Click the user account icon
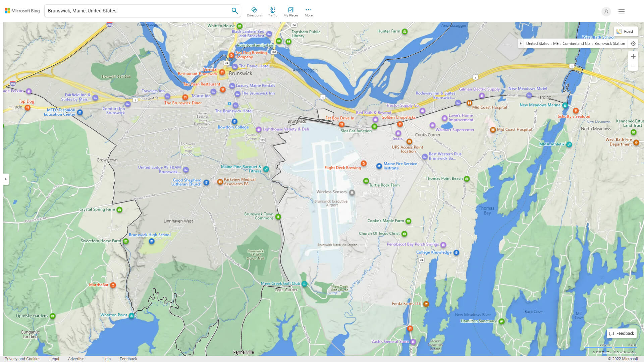Viewport: 644px width, 362px height. tap(606, 11)
